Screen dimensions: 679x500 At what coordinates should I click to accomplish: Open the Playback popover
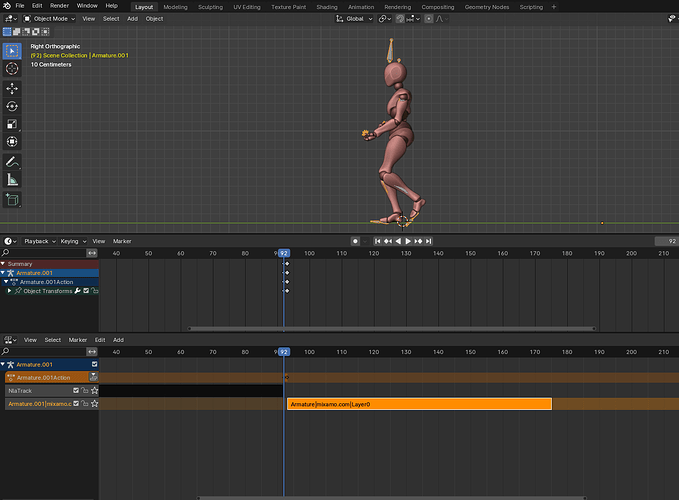(x=40, y=241)
